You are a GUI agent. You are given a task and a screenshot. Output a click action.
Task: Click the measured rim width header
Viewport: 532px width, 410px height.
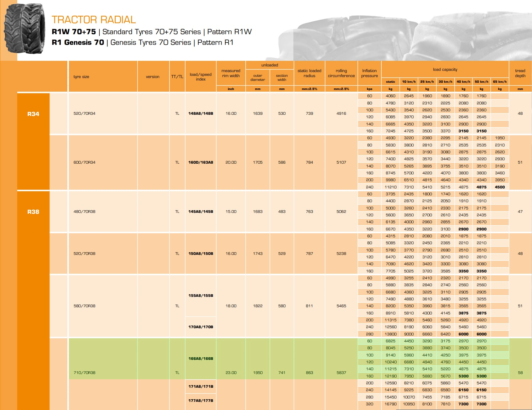pyautogui.click(x=231, y=73)
